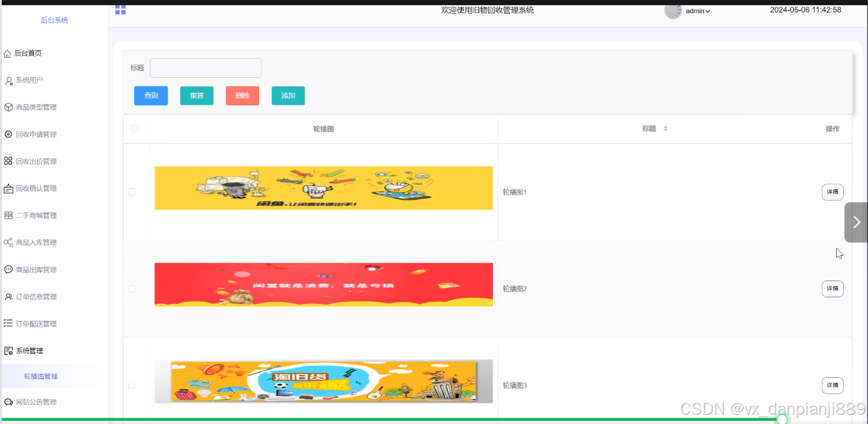Click the right arrow panel handle
This screenshot has width=868, height=424.
856,222
